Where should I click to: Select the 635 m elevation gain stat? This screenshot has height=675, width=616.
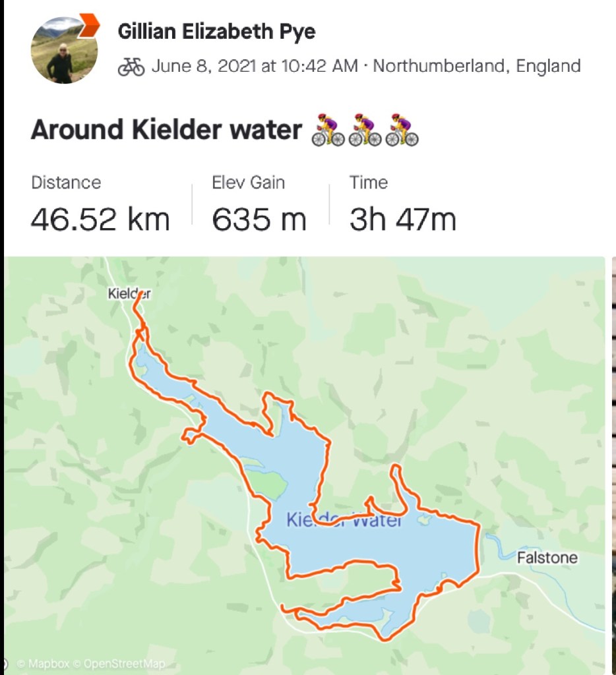259,220
